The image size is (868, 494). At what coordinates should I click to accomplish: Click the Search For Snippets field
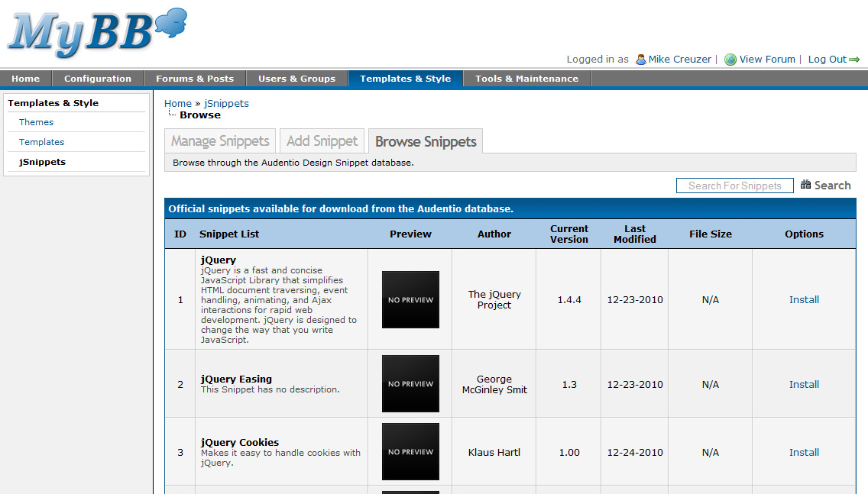click(x=734, y=186)
